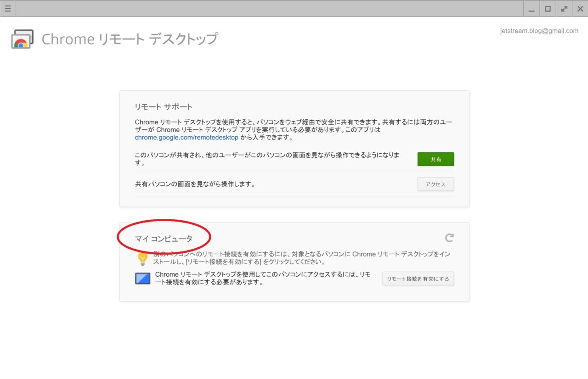Toggle fullscreen with the diagonal arrows icon

(564, 9)
